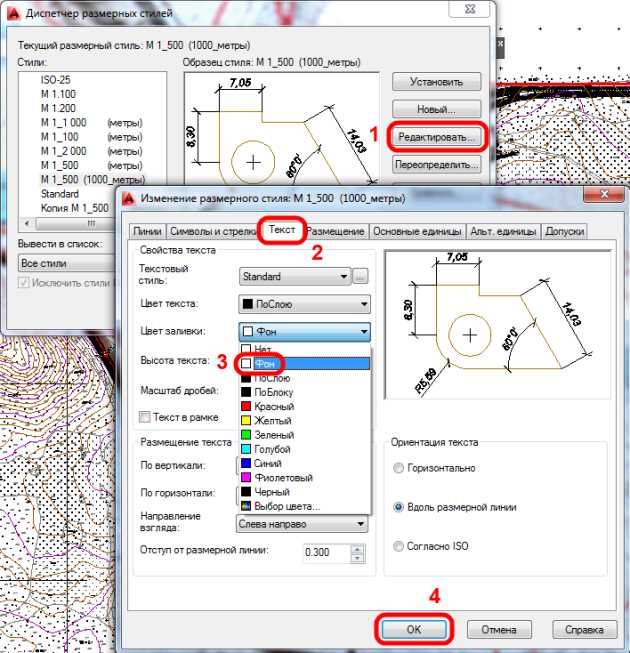
Task: Click the Редактировать button
Action: coord(436,137)
